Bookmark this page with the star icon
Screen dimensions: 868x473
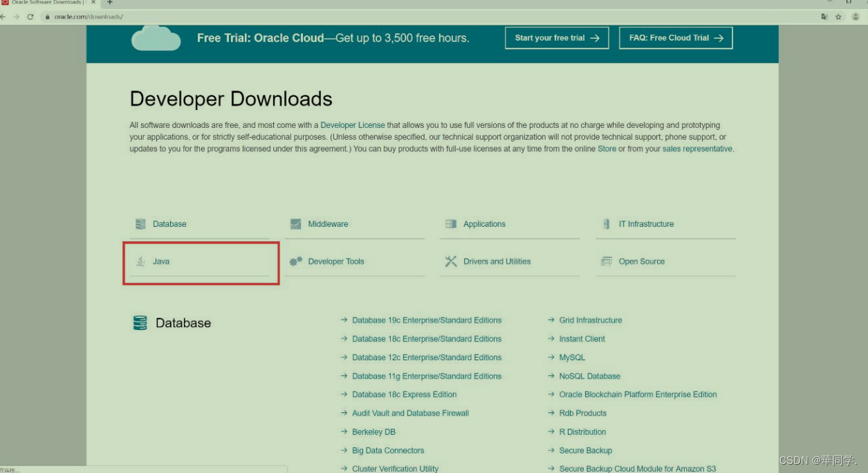[x=838, y=17]
